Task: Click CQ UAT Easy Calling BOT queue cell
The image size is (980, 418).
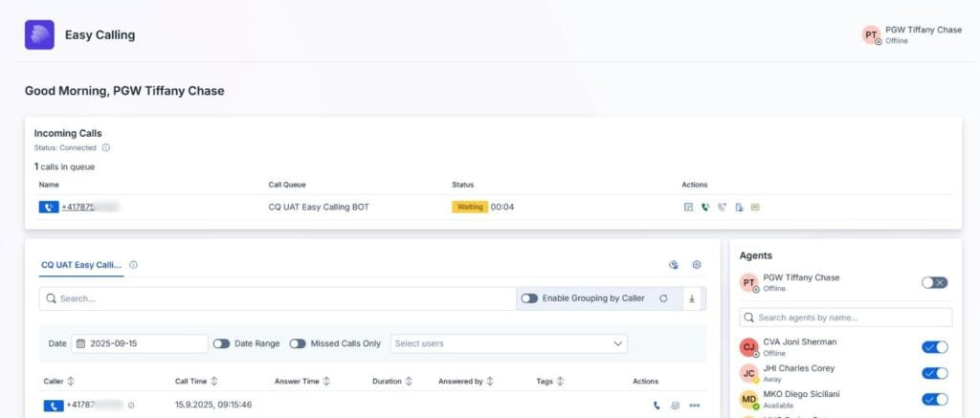Action: [319, 207]
